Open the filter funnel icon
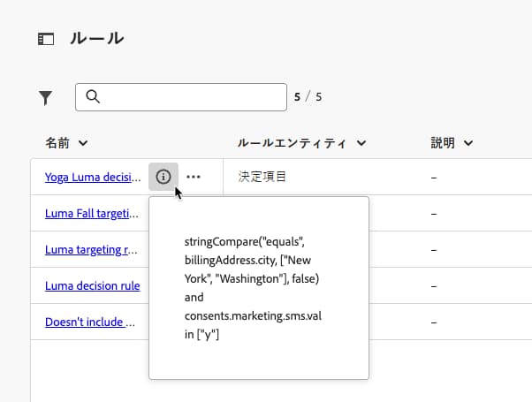This screenshot has width=532, height=402. tap(45, 98)
